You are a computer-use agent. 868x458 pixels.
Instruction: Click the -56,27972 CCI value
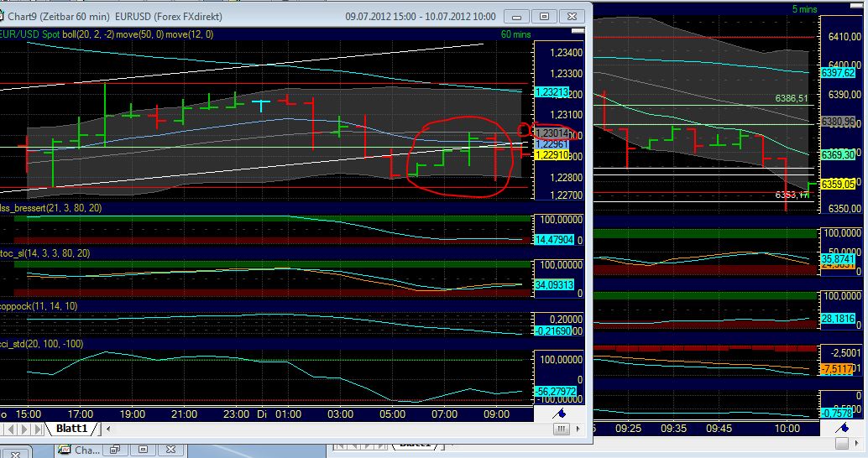[x=556, y=391]
